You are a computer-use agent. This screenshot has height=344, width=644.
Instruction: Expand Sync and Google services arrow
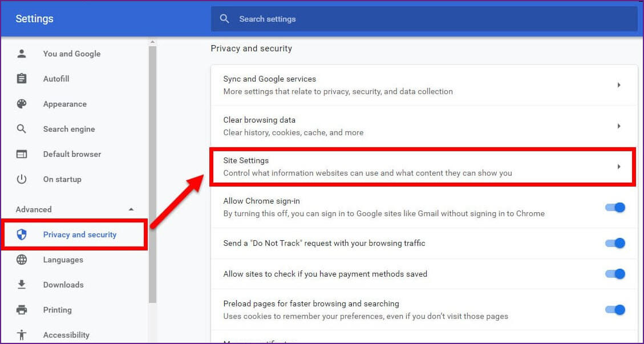coord(619,85)
